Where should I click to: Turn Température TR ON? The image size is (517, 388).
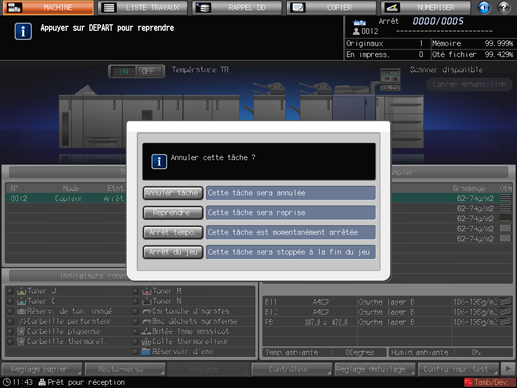(123, 71)
